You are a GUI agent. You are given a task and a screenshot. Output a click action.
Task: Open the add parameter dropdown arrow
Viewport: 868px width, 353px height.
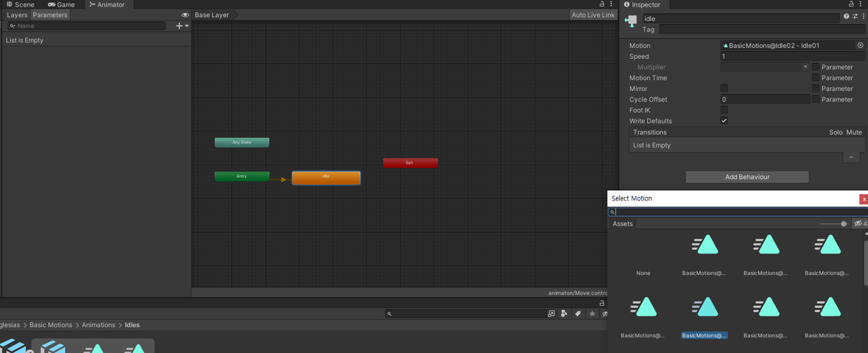[x=187, y=26]
